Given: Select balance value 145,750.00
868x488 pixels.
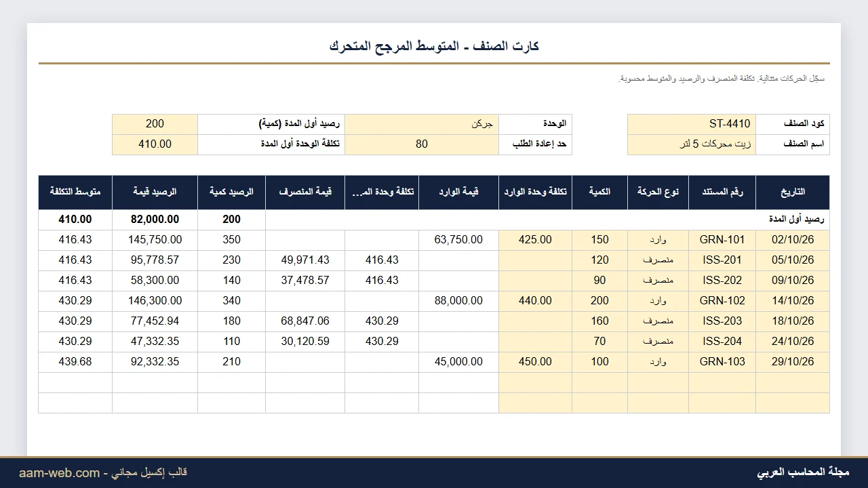Looking at the screenshot, I should 155,240.
